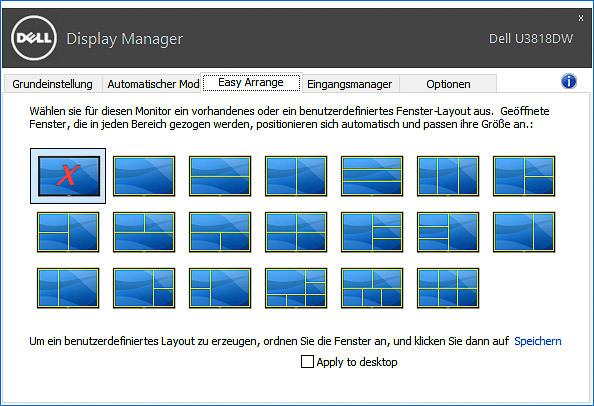Pick the six-cell grid layout

coord(448,288)
